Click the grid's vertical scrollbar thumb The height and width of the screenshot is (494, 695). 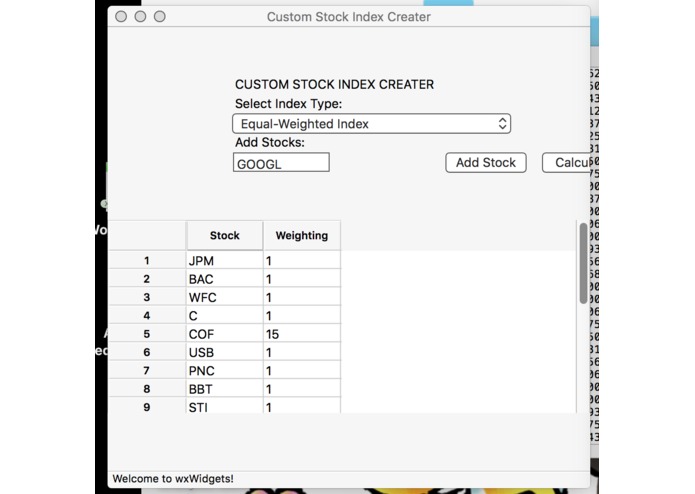coord(583,263)
